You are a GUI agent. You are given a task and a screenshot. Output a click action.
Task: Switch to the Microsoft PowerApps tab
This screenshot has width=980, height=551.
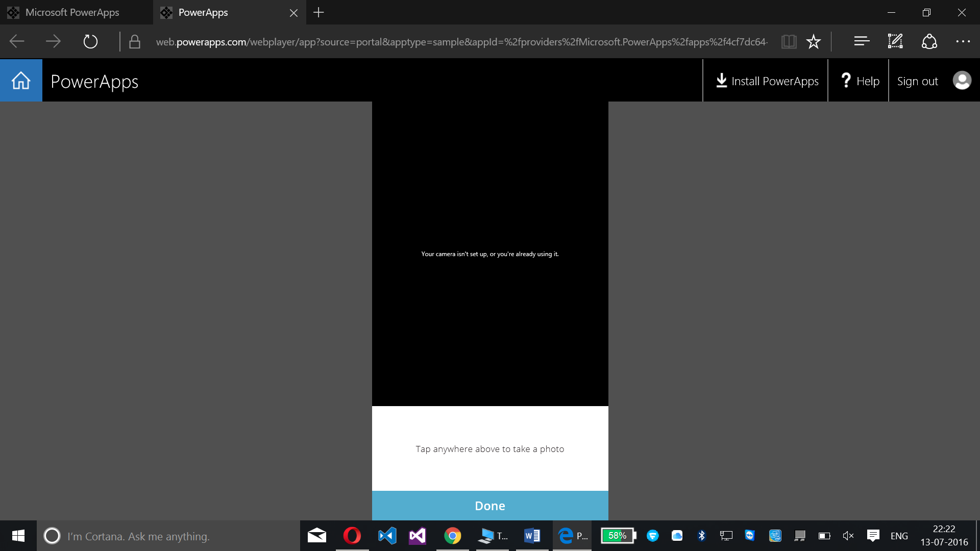coord(76,12)
